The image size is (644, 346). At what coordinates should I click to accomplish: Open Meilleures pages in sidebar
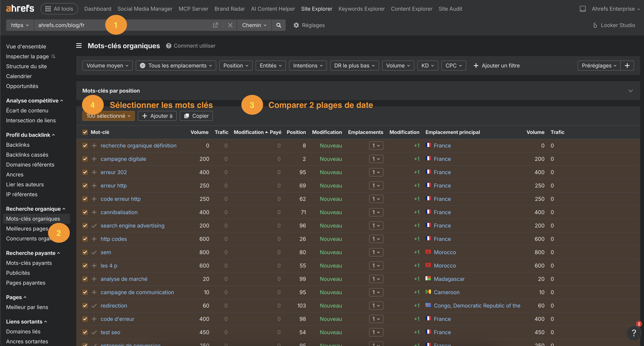coord(27,229)
